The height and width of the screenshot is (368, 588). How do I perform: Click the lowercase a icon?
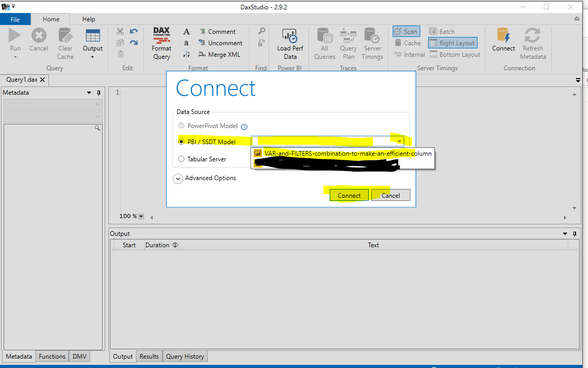point(186,43)
